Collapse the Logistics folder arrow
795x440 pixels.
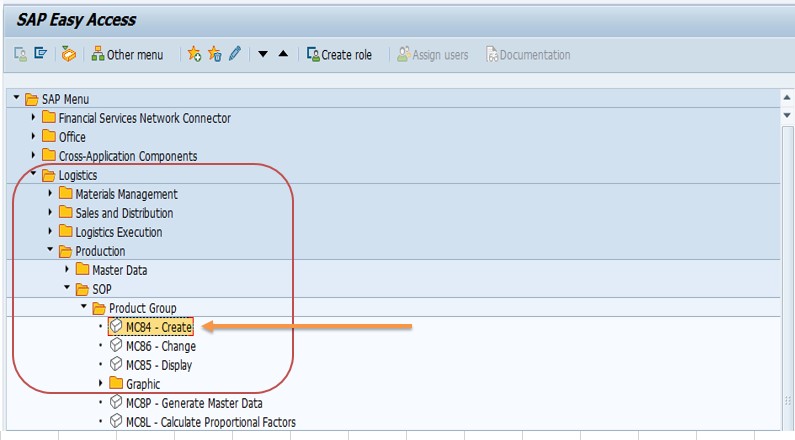[33, 173]
